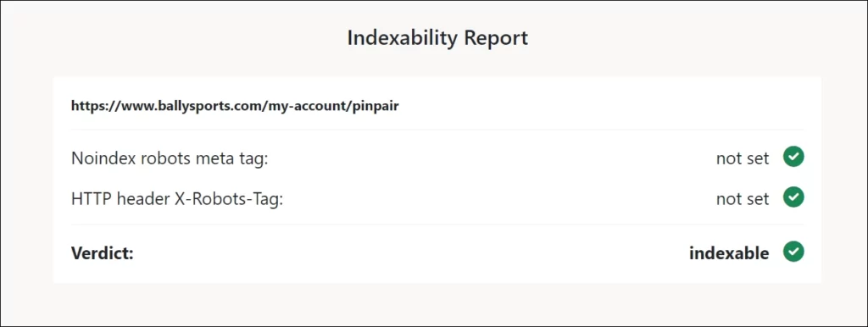Click the divider line above Verdict row
Screen dimensions: 868x327
click(437, 224)
